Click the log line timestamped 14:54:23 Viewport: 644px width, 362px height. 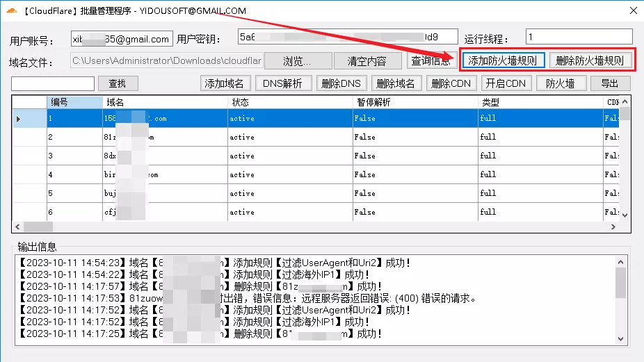coord(215,263)
